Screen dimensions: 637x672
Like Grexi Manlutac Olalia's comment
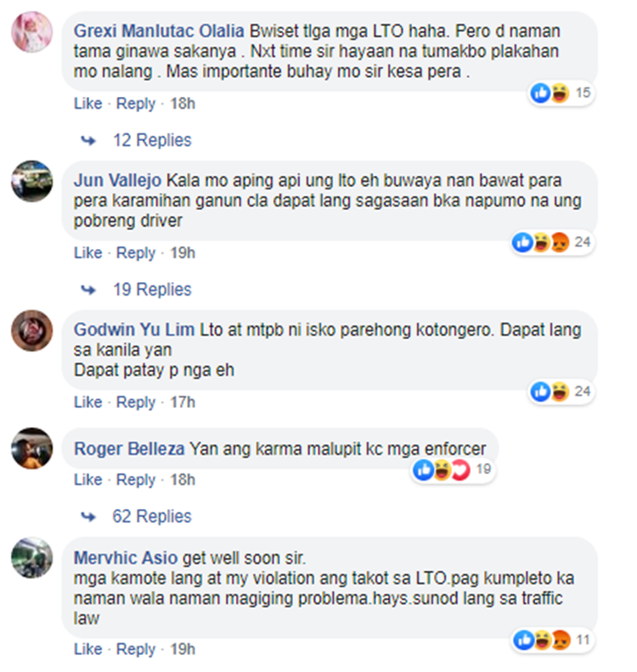click(88, 104)
